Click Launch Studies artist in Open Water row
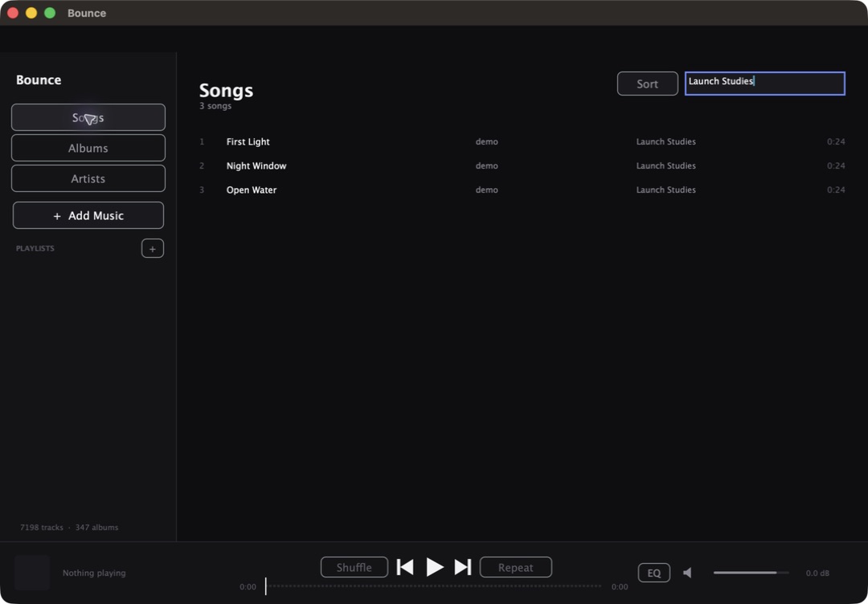Screen dimensions: 868x604 666,190
